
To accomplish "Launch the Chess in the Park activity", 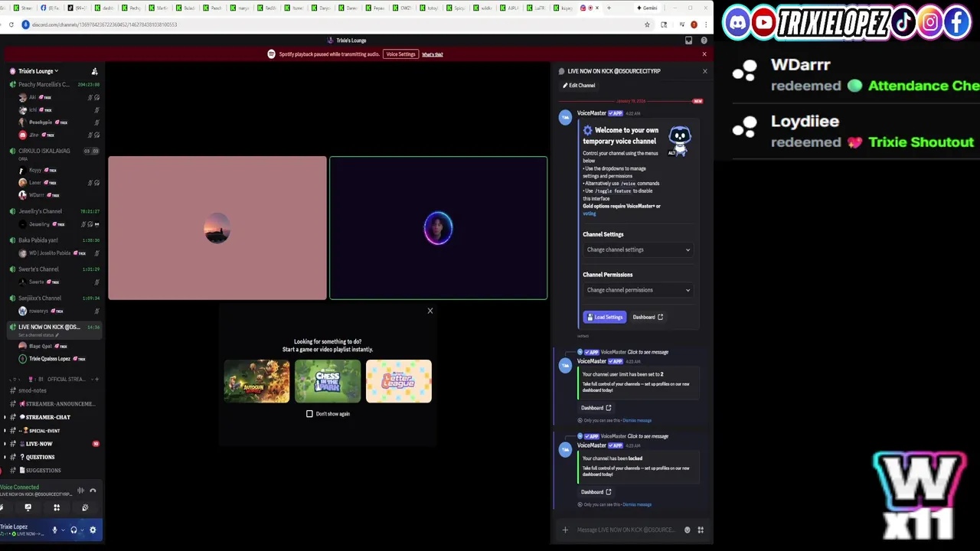I will coord(328,381).
